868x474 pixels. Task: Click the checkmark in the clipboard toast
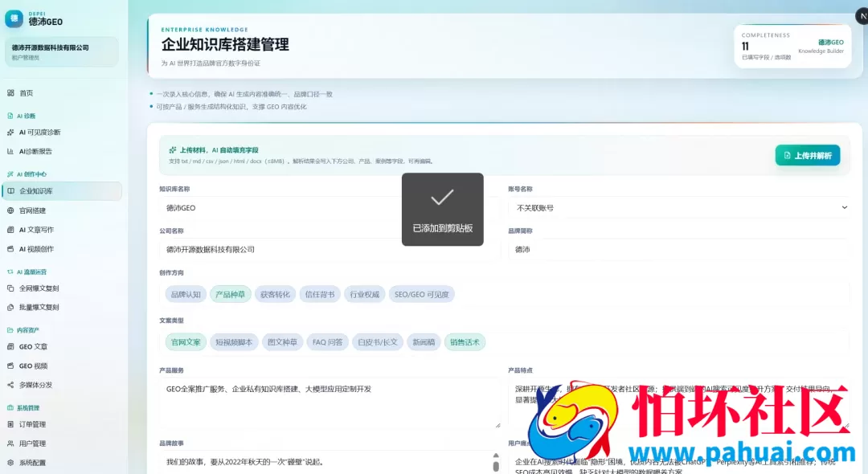tap(442, 198)
